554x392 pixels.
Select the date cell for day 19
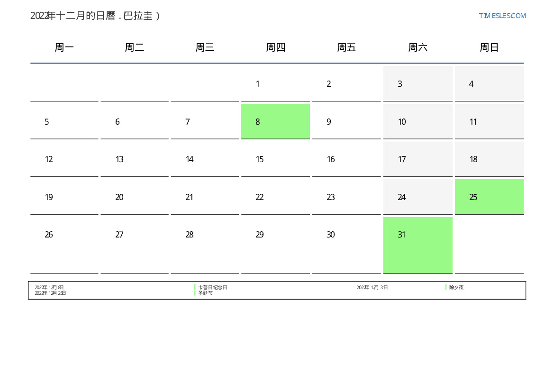(x=64, y=197)
